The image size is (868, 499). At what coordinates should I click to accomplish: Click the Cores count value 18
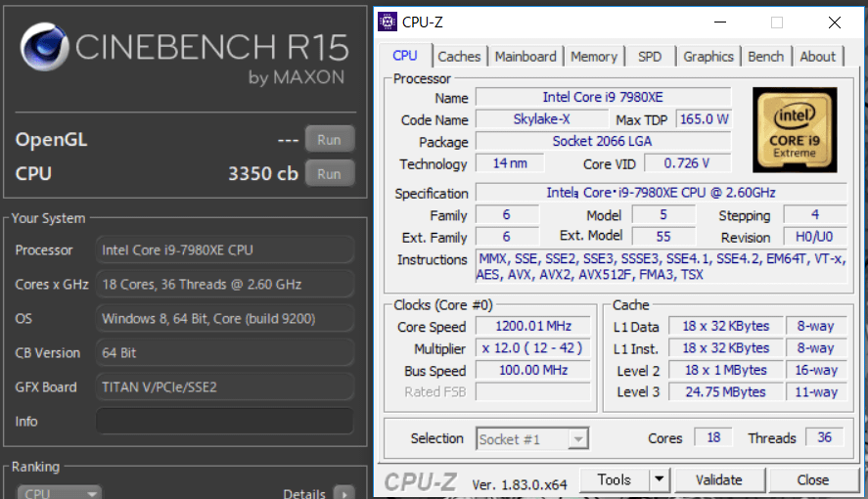pos(713,437)
